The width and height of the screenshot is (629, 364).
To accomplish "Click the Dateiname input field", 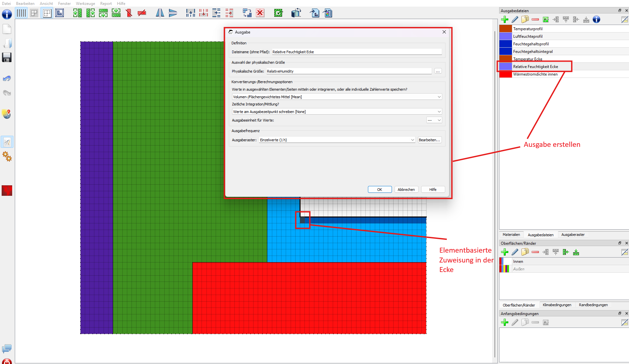I will 357,52.
